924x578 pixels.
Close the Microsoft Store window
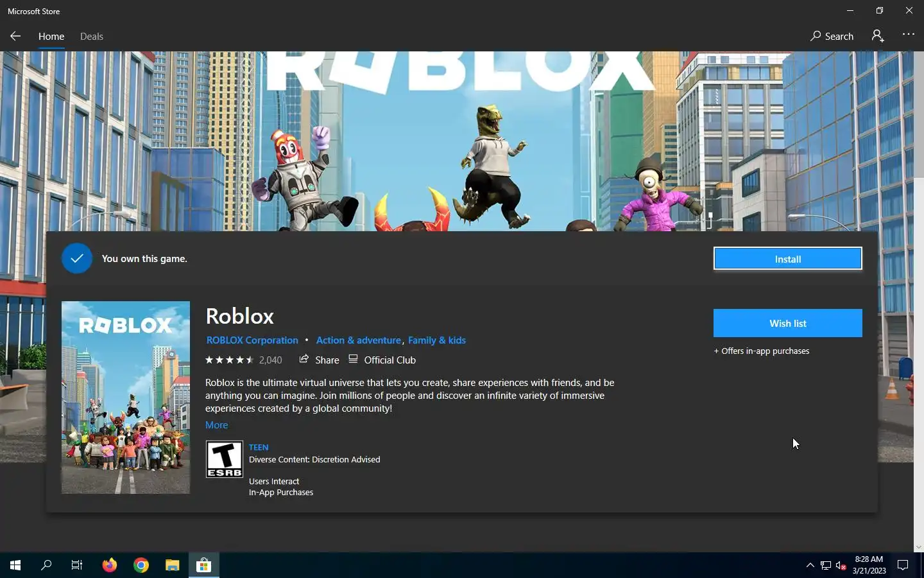pyautogui.click(x=909, y=10)
